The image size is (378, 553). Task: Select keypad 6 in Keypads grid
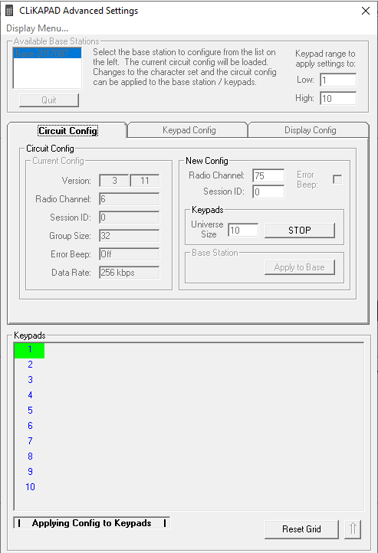point(30,426)
